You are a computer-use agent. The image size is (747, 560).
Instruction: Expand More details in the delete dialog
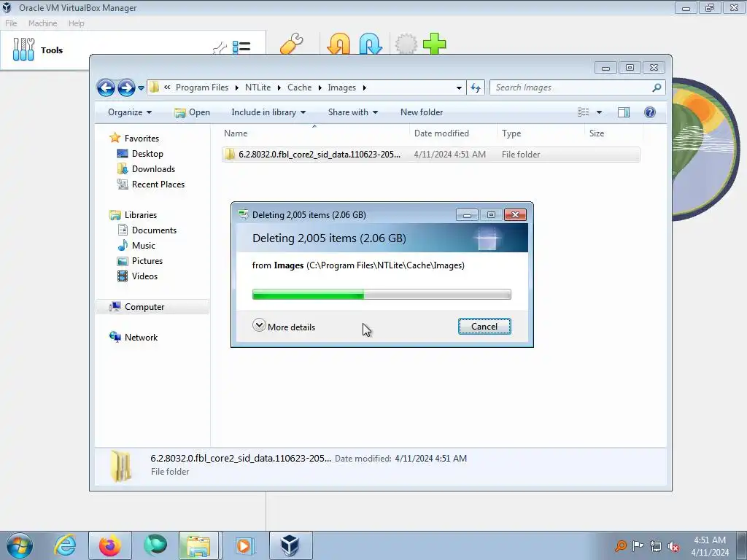(x=284, y=327)
